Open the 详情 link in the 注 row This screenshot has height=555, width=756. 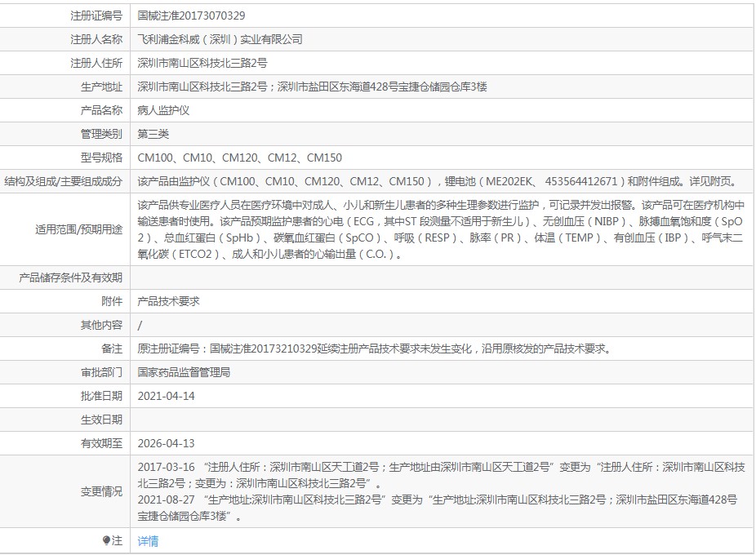[x=148, y=541]
